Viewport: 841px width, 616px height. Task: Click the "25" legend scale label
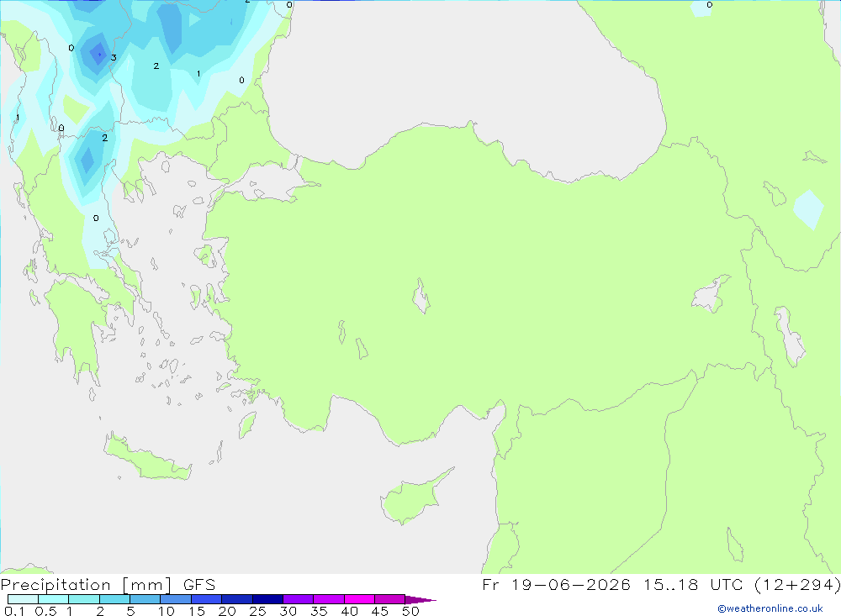tap(258, 611)
